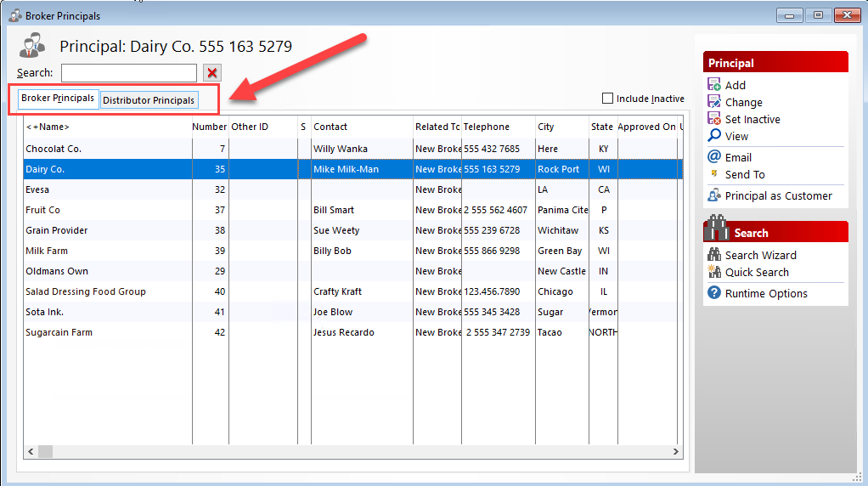Click the Set Inactive link
The width and height of the screenshot is (868, 486).
click(x=752, y=120)
